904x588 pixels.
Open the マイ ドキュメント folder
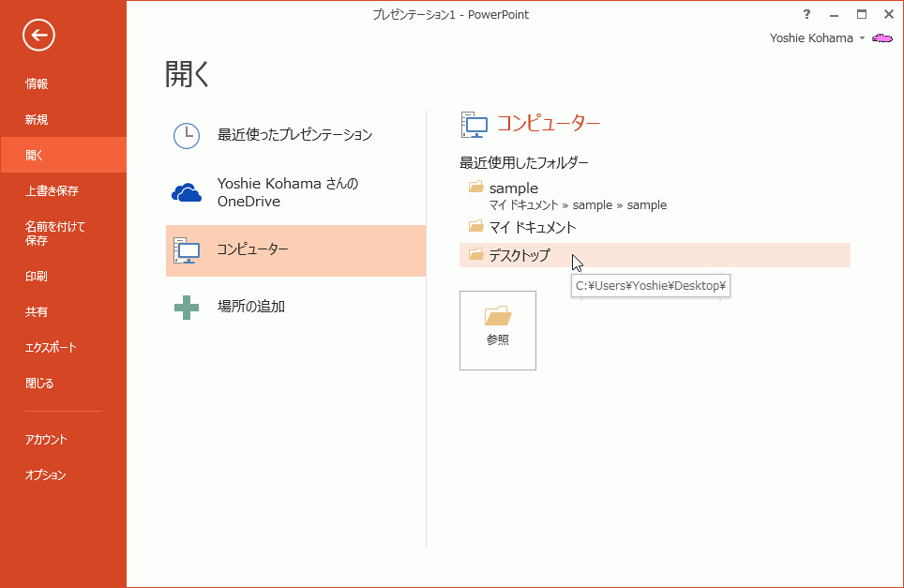pos(655,227)
